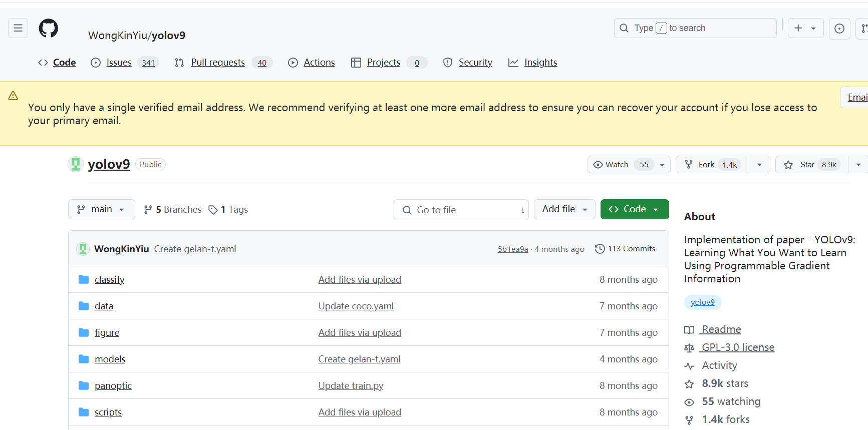Click WongKinYiu commit author link

click(x=122, y=249)
